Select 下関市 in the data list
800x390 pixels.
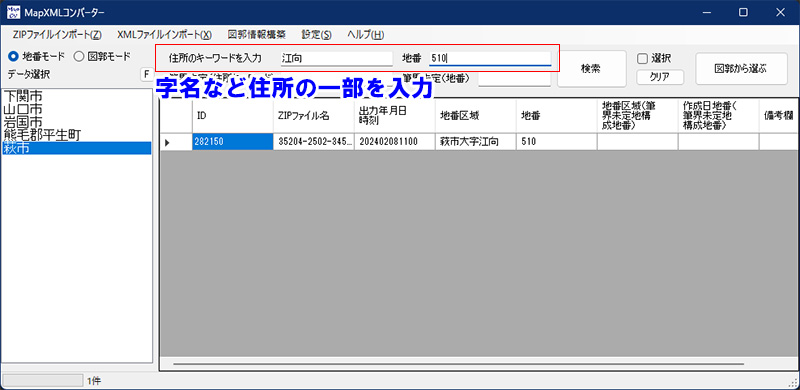pyautogui.click(x=77, y=95)
